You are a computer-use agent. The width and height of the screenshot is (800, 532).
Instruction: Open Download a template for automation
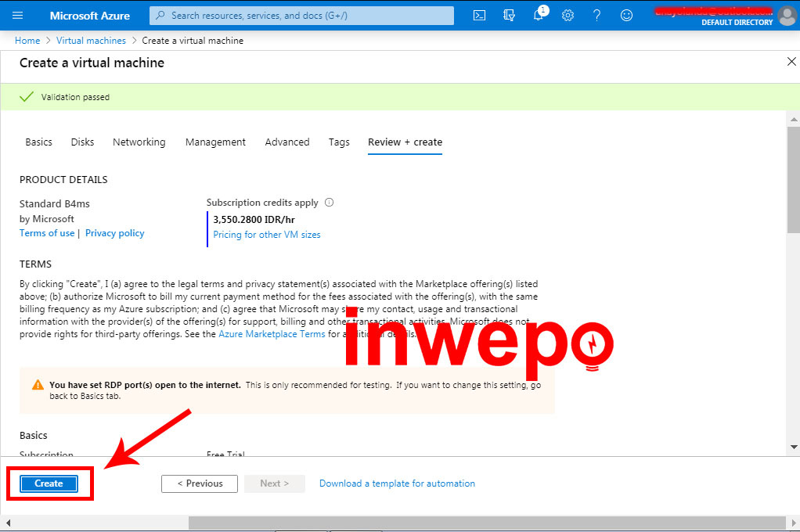click(x=397, y=483)
